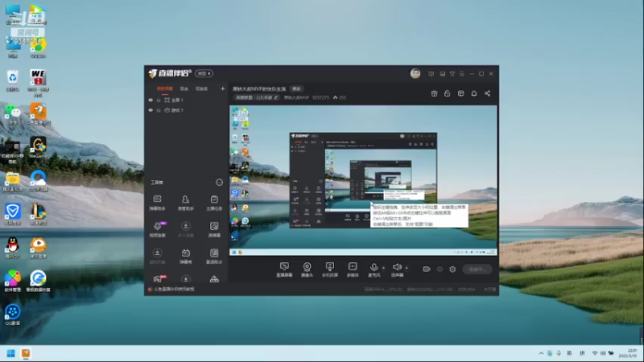Open the 读弹幕 tool
The height and width of the screenshot is (362, 644).
(214, 229)
